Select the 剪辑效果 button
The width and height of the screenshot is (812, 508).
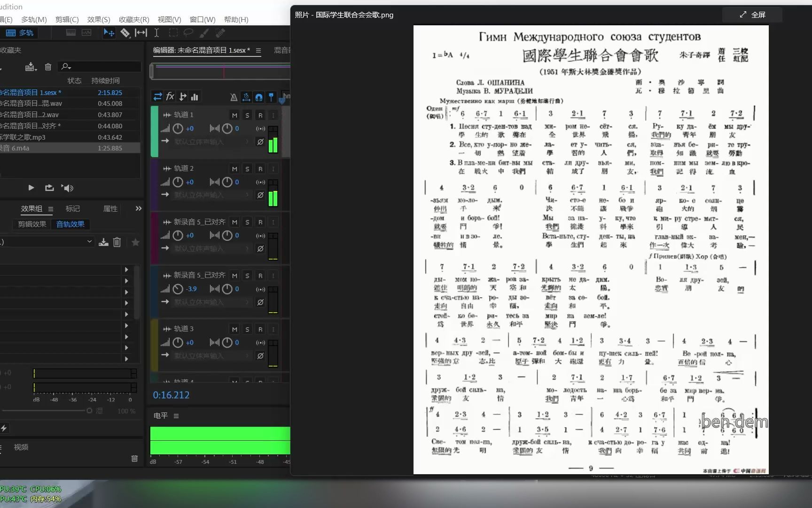point(32,224)
